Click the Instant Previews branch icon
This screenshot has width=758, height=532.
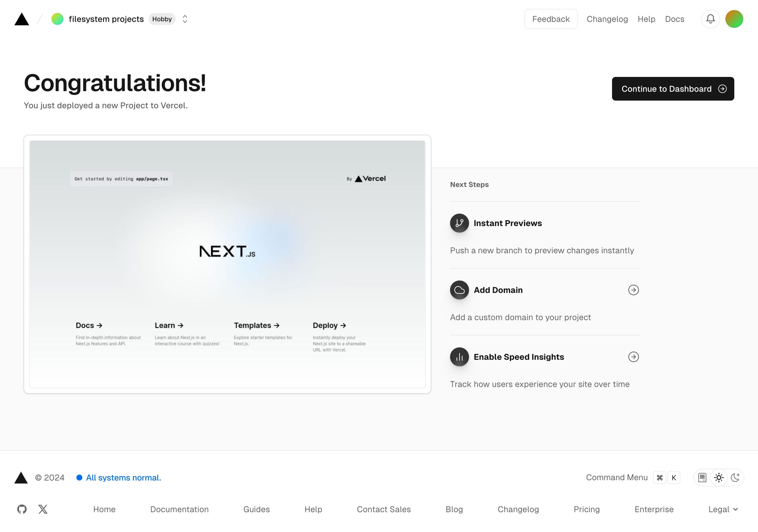click(x=459, y=223)
